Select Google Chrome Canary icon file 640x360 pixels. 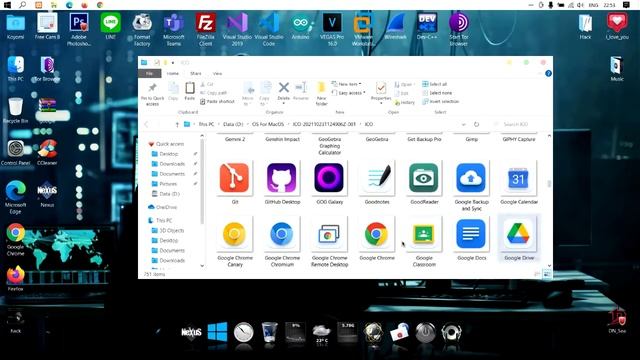click(235, 242)
